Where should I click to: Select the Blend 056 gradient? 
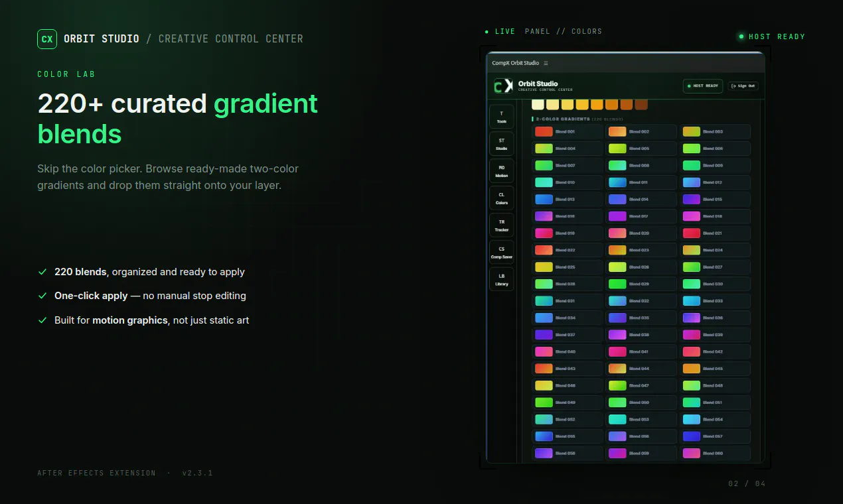[x=641, y=436]
